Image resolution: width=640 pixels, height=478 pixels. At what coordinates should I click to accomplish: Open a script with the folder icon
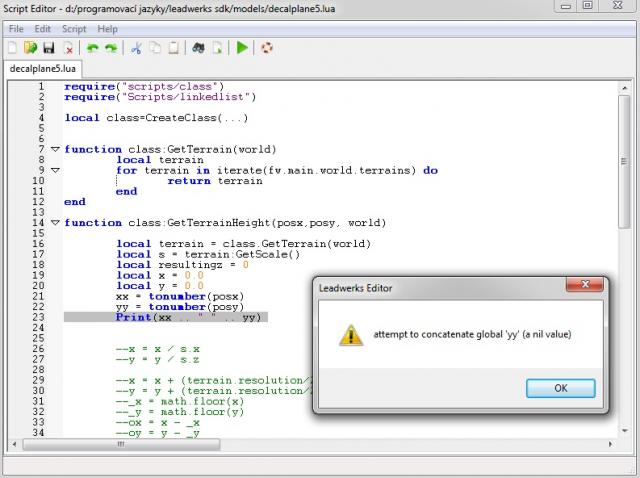click(x=30, y=47)
